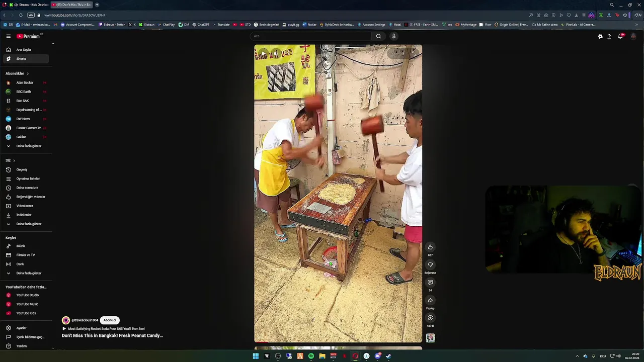Switch to Kick Dashboard Stream tab
Image resolution: width=644 pixels, height=362 pixels.
pyautogui.click(x=28, y=5)
